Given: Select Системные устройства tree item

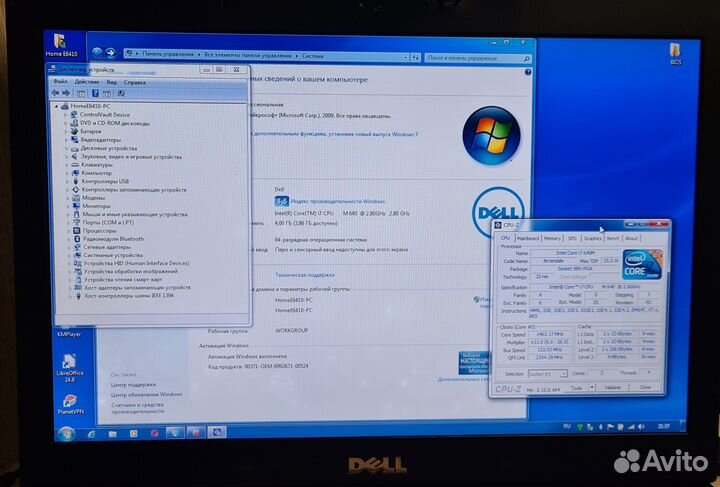Looking at the screenshot, I should tap(113, 255).
